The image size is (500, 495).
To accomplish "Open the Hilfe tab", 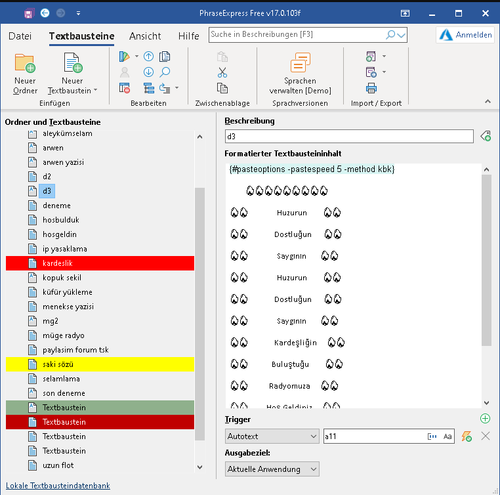I will point(189,36).
